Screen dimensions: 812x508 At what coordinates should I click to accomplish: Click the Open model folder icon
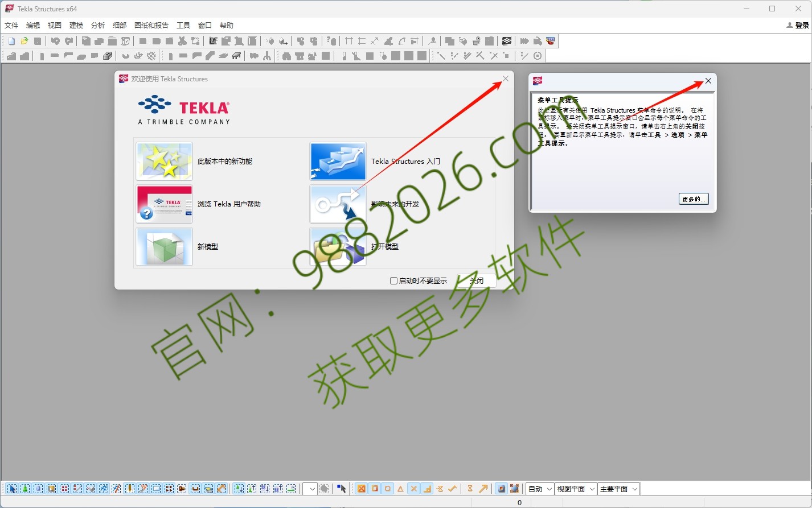pos(24,41)
